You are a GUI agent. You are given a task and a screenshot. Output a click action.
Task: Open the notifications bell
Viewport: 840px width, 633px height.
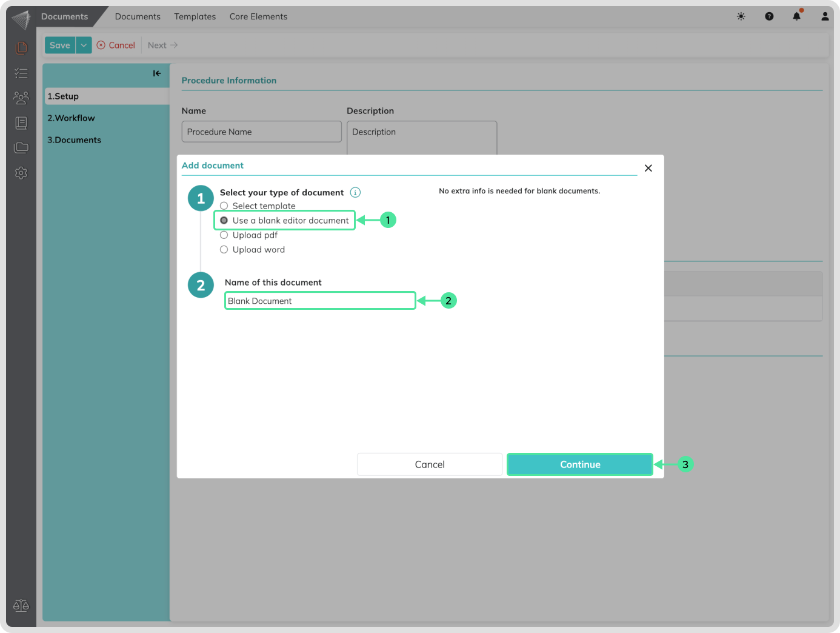click(796, 16)
